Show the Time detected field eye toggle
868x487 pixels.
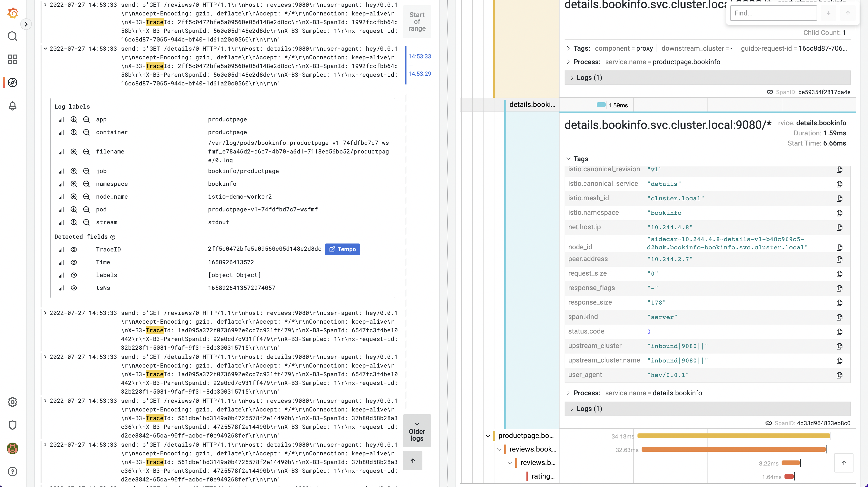74,262
